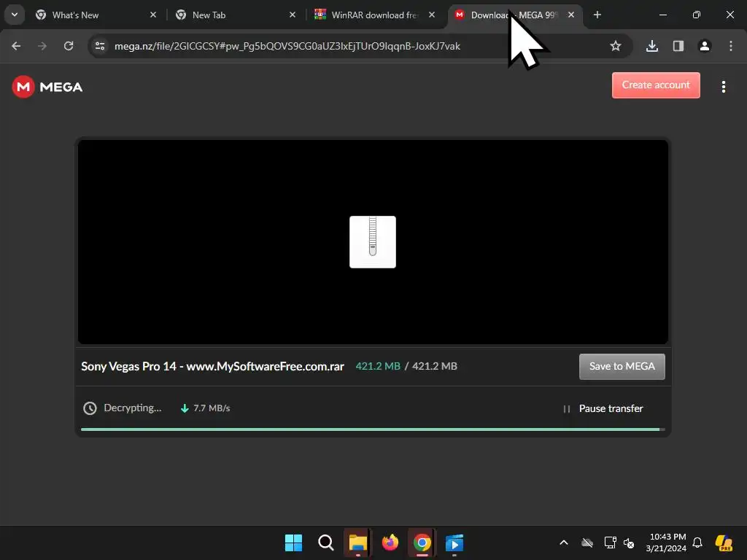747x560 pixels.
Task: Close the MEGA download tab
Action: coord(570,15)
